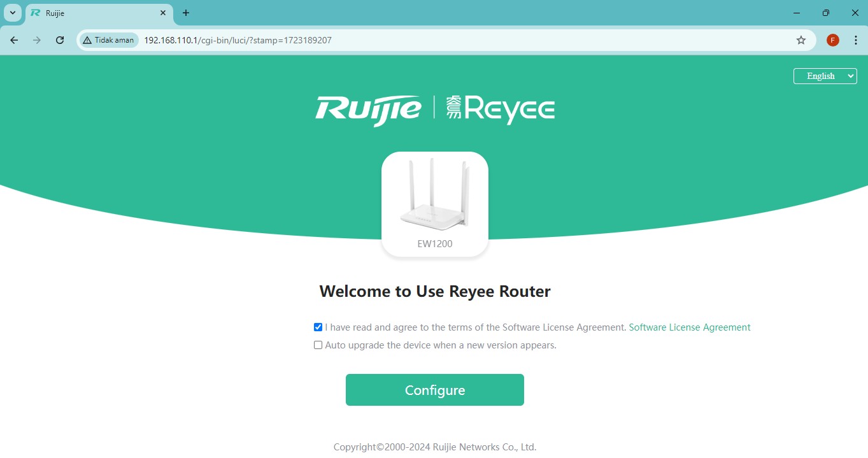The image size is (868, 458).
Task: Click the Reyee brand logo
Action: 501,108
